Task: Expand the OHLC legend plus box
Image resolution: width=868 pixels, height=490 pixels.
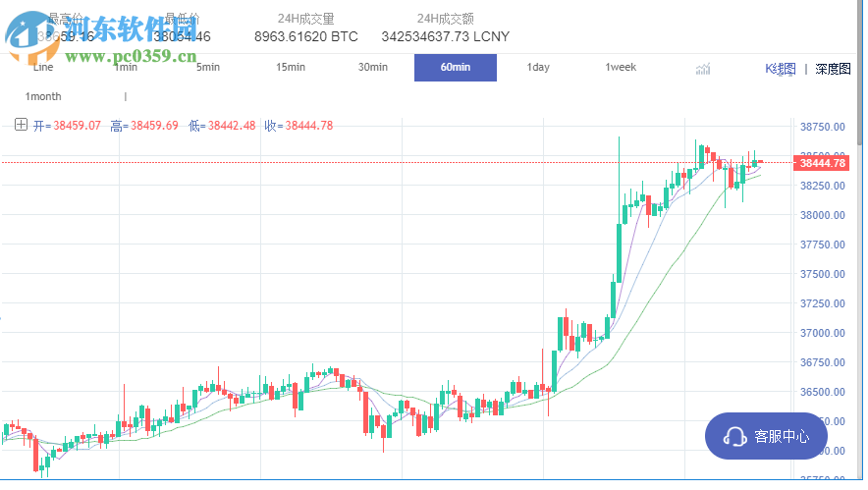Action: [22, 125]
